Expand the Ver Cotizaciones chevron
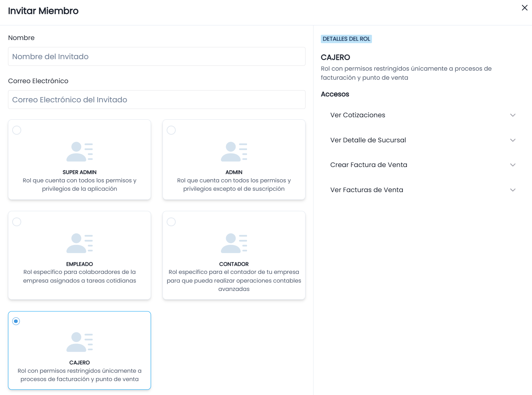The width and height of the screenshot is (532, 395). pos(513,115)
